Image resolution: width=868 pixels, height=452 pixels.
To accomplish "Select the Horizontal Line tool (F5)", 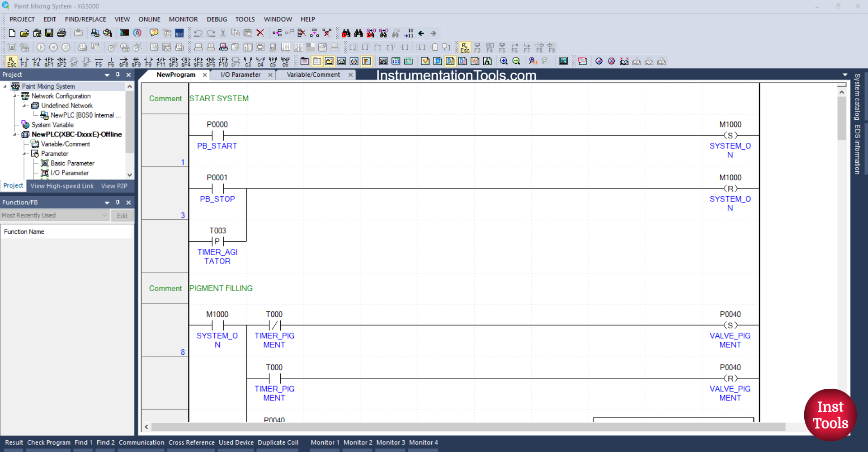I will coord(99,61).
